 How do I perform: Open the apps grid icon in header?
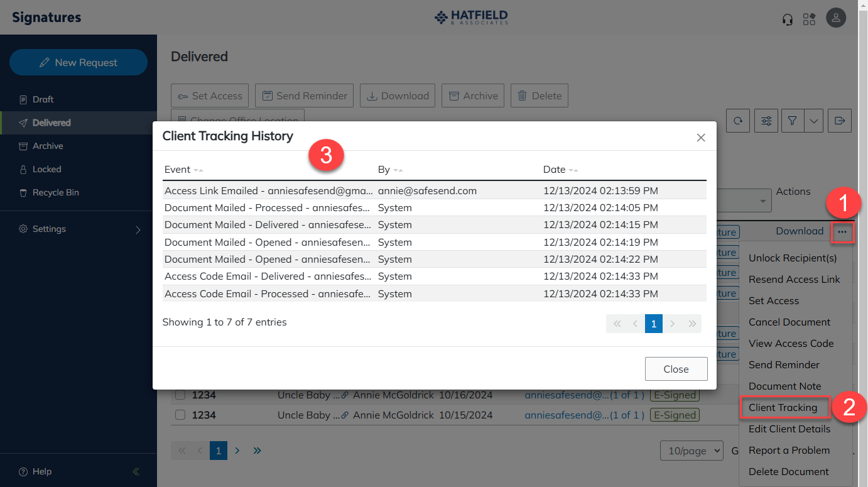pyautogui.click(x=810, y=19)
